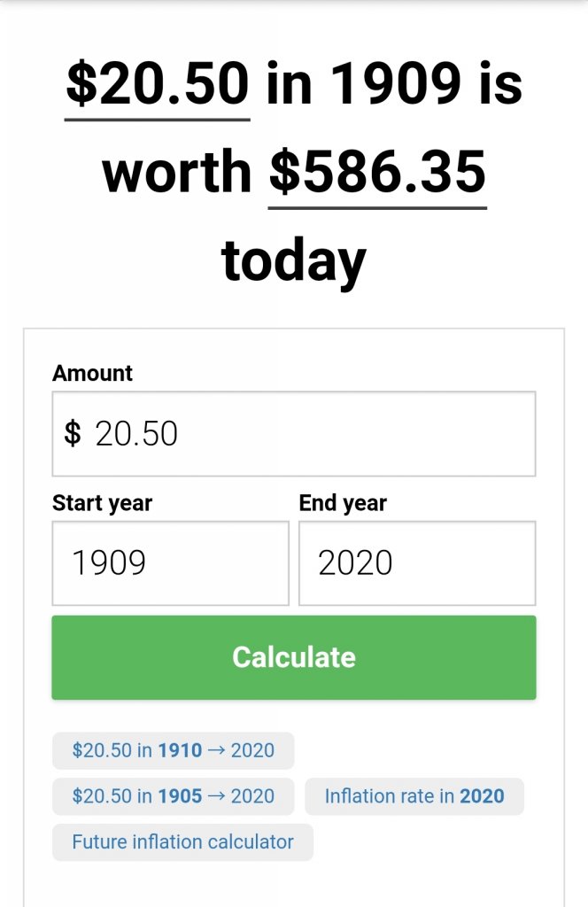Click the word 'today' in the heading
This screenshot has height=907, width=588.
pos(293,260)
